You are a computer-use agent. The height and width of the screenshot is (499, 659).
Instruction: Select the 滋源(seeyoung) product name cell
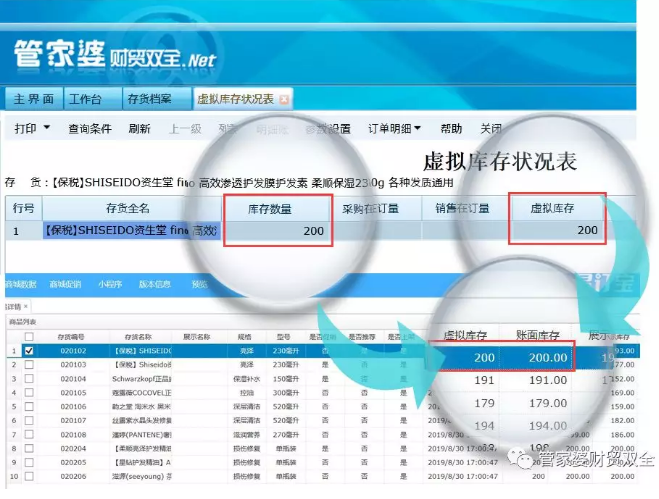[x=141, y=476]
